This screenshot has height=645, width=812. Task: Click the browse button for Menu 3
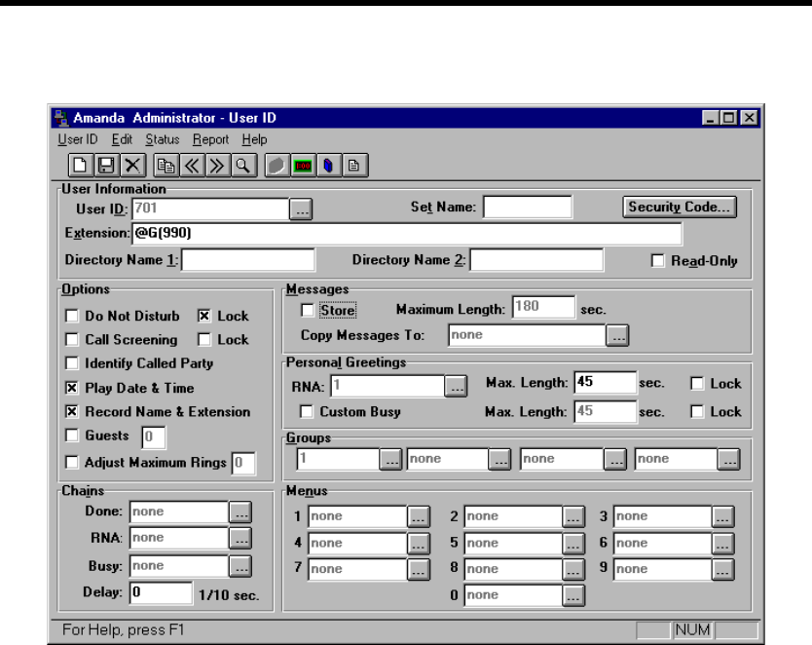click(723, 516)
